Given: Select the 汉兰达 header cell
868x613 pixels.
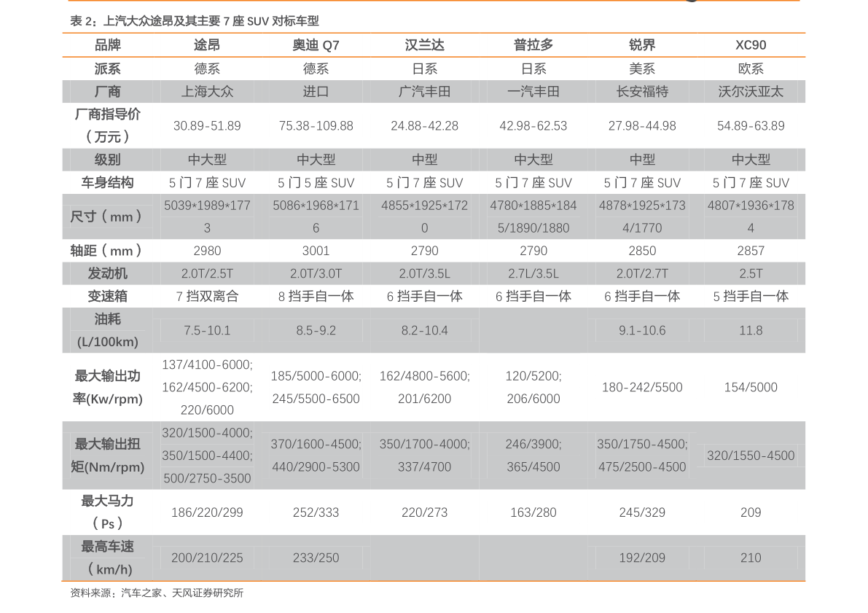Looking at the screenshot, I should coord(425,45).
